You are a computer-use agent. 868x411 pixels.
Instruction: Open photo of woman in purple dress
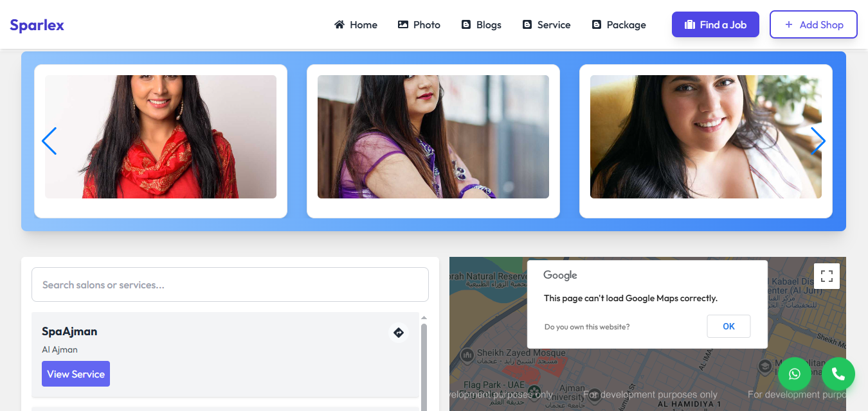click(433, 137)
